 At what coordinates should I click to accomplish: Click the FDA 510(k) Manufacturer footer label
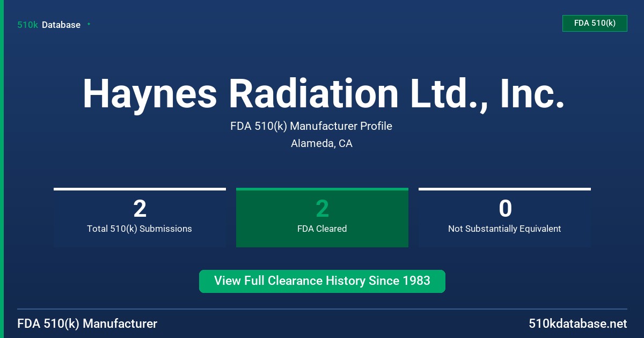click(x=87, y=324)
